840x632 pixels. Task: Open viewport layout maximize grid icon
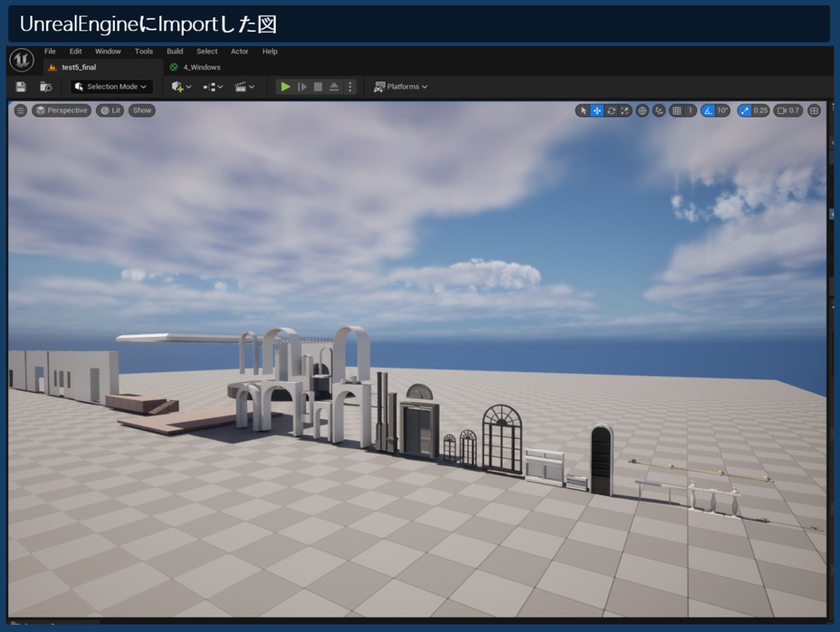point(815,111)
